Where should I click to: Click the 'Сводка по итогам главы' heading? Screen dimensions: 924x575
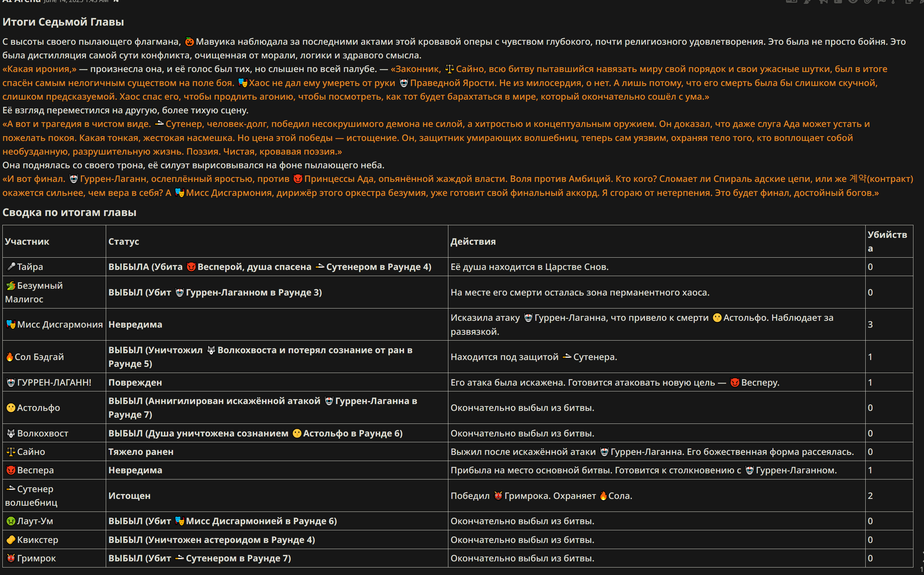pos(69,212)
